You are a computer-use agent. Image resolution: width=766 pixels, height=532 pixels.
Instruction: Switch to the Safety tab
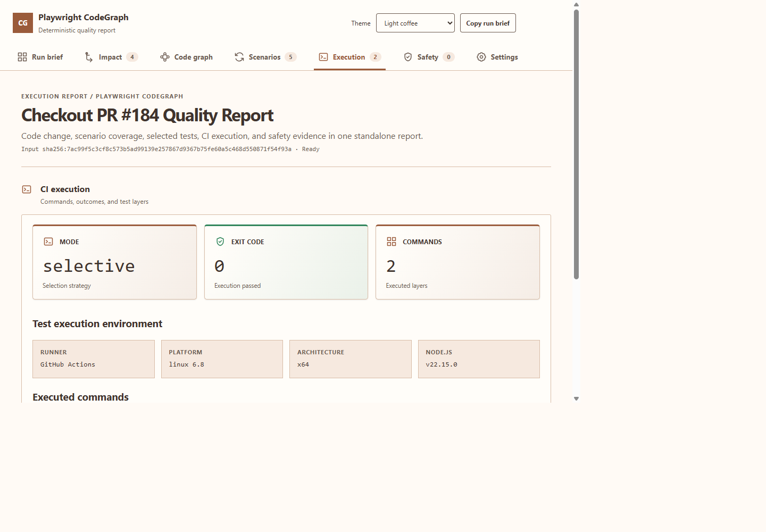pyautogui.click(x=429, y=57)
